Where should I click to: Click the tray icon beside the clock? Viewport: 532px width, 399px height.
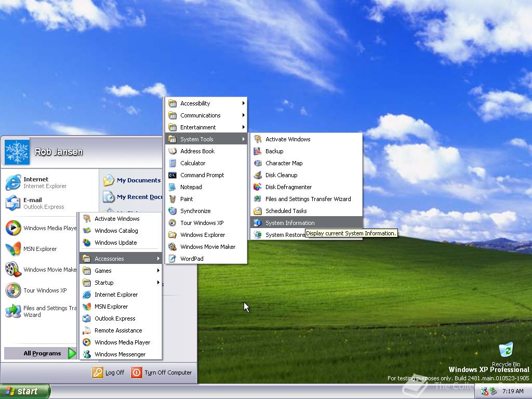coord(493,391)
